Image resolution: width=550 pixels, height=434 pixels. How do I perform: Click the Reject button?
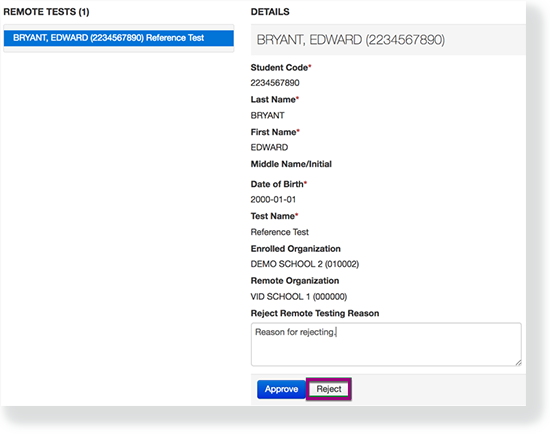click(329, 389)
